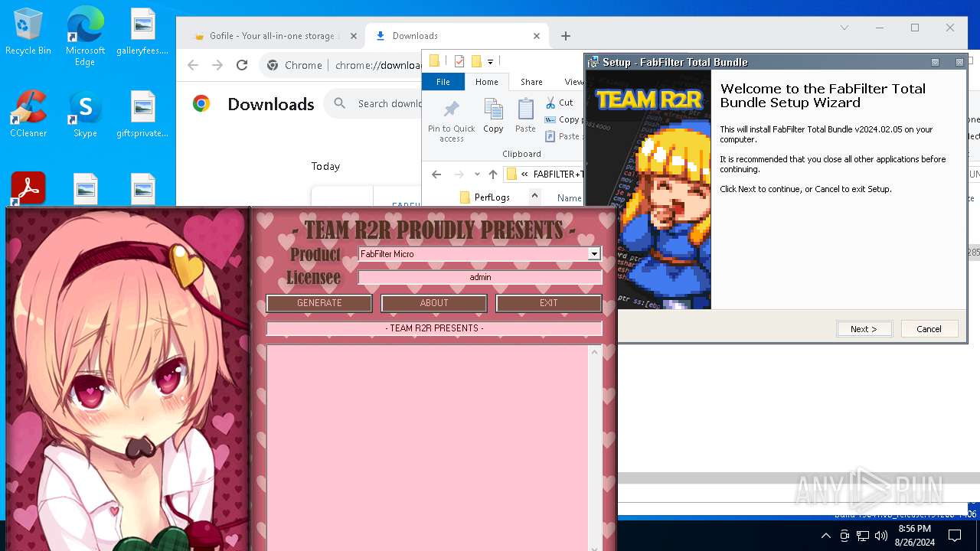The width and height of the screenshot is (980, 551).
Task: Open Microsoft Edge desktop shortcut
Action: pos(85,36)
